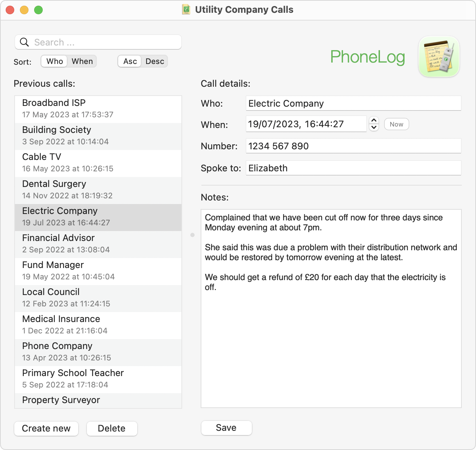Viewport: 476px width, 450px height.
Task: Click the PhoneLog notepad app icon
Action: tap(439, 56)
